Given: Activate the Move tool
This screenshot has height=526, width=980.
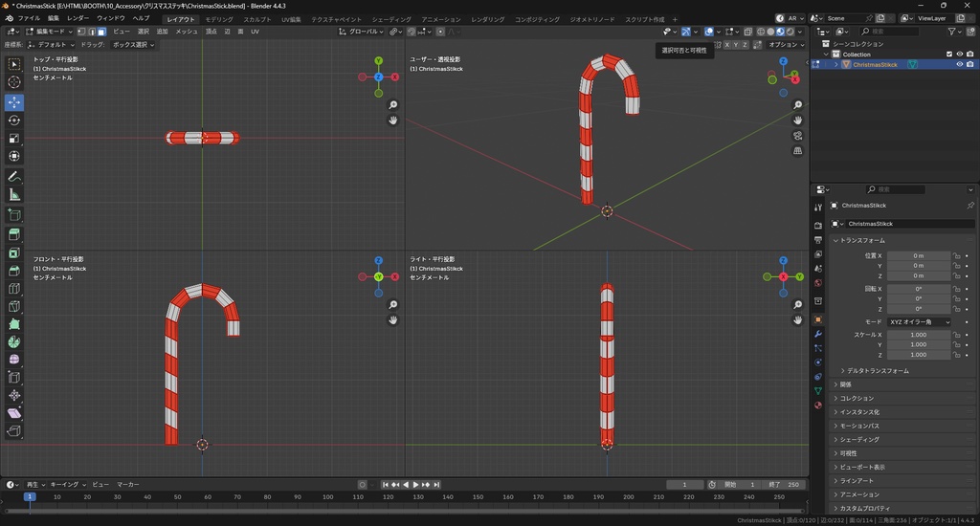Looking at the screenshot, I should [x=13, y=102].
